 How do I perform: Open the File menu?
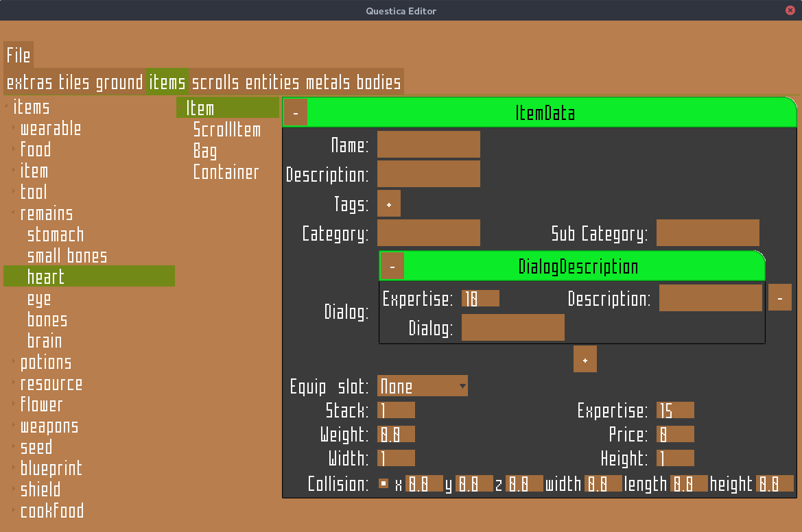pos(19,56)
